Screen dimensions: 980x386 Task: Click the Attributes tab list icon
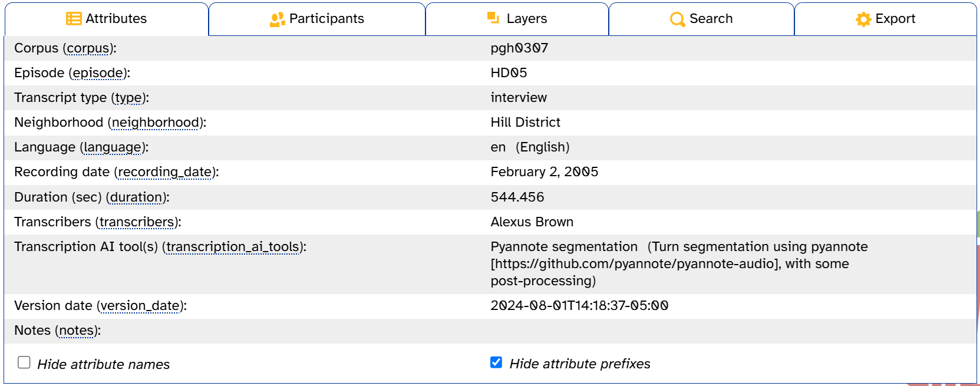(74, 19)
